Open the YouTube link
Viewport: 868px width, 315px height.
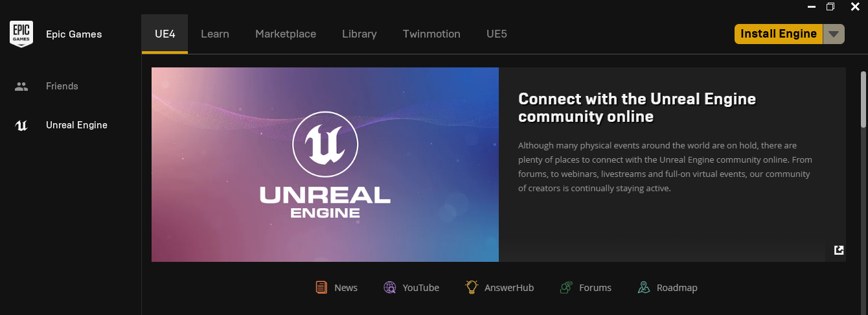(x=411, y=287)
